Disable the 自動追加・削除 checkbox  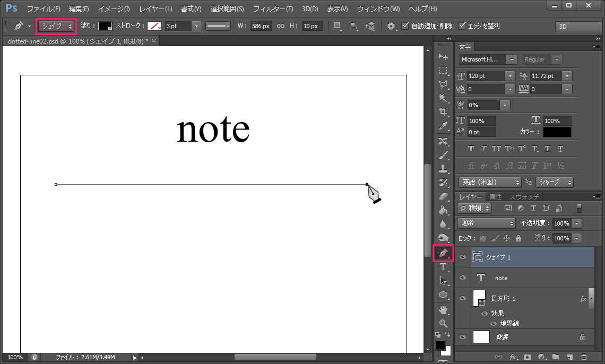click(406, 25)
